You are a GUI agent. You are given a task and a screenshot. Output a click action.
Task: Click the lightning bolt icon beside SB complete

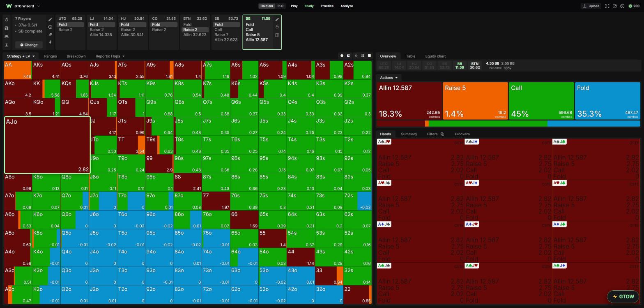50,42
